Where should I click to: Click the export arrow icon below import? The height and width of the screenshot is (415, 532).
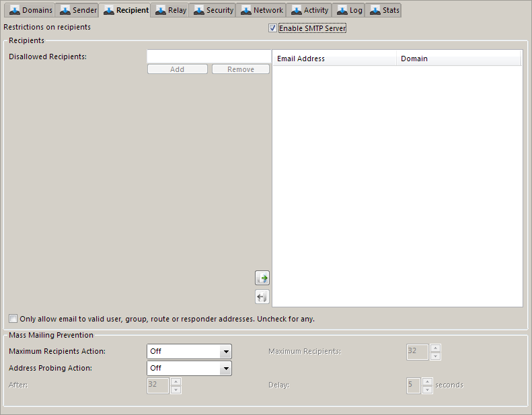(262, 297)
